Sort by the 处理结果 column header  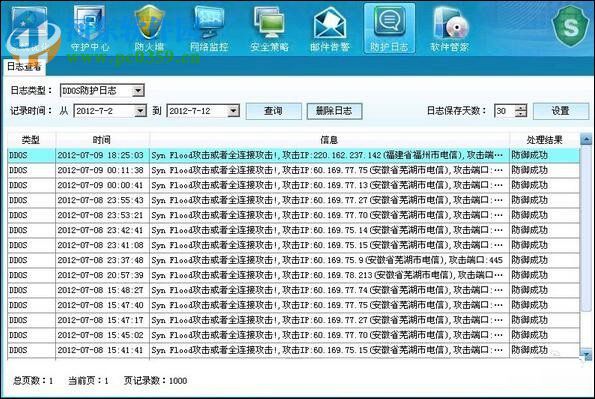coord(544,140)
